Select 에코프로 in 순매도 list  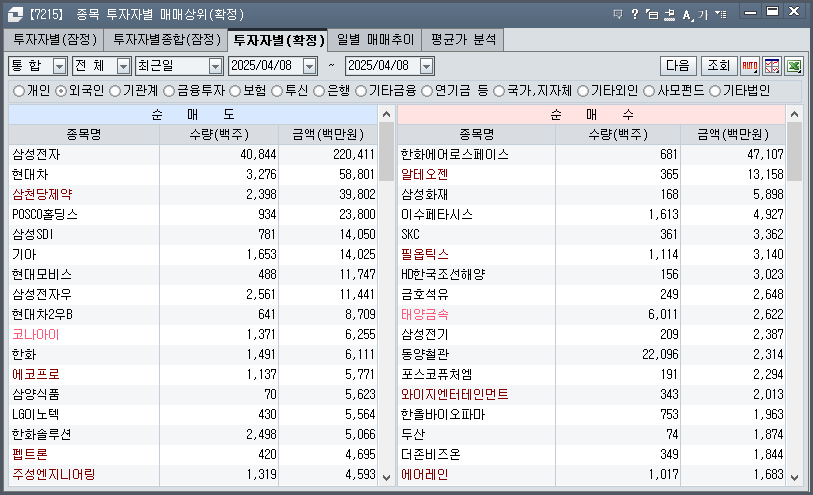click(36, 375)
